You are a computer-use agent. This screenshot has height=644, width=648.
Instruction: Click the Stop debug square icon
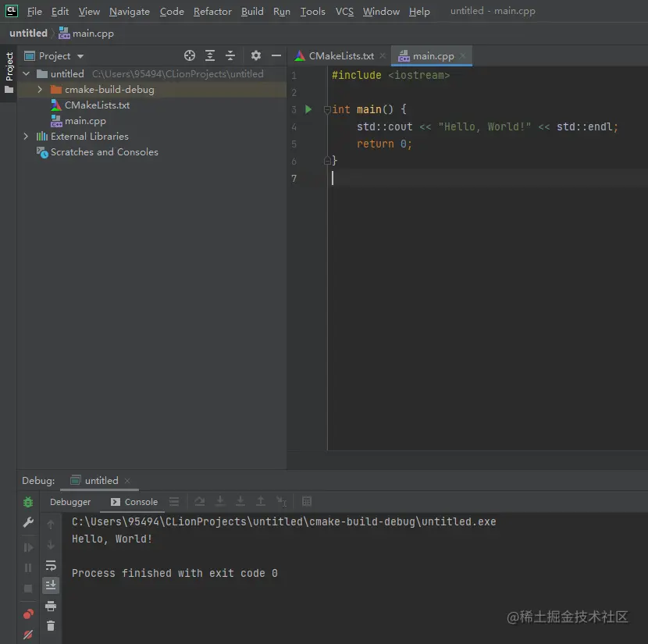pos(28,589)
